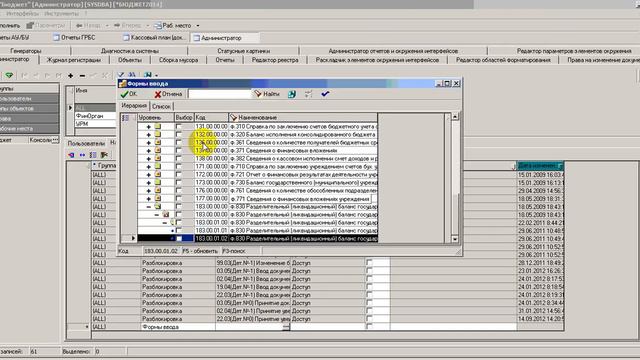Screen dimensions: 640x360
Task: Open the Отчеты ГРБС workspace tab
Action: click(x=74, y=38)
